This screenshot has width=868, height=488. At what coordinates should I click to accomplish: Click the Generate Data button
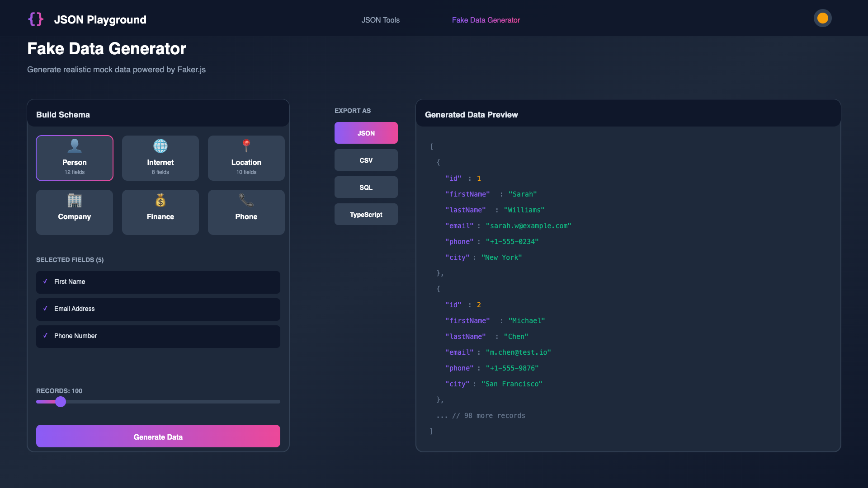pyautogui.click(x=158, y=436)
